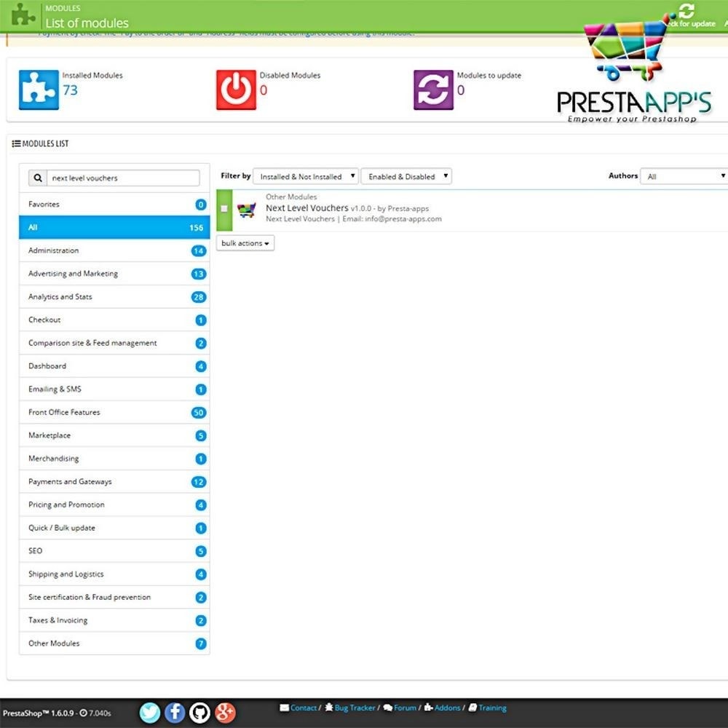
Task: Click the module search input field
Action: click(123, 178)
